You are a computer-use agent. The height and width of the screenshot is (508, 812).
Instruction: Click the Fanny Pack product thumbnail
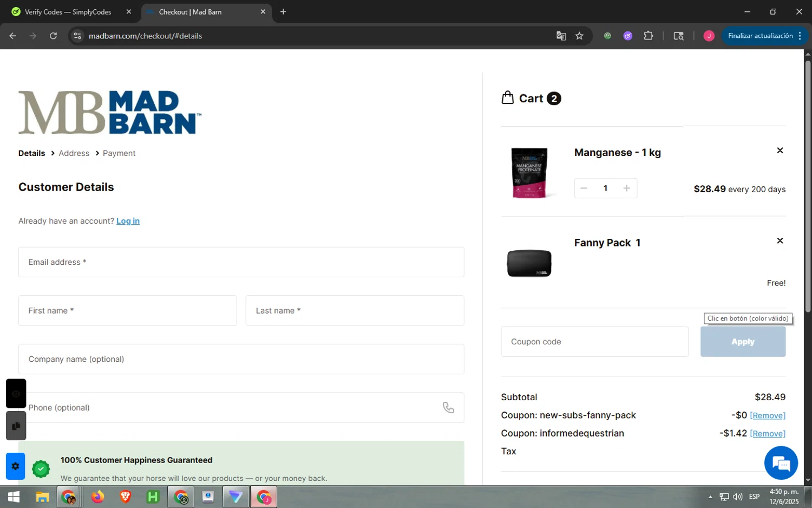[x=529, y=263]
